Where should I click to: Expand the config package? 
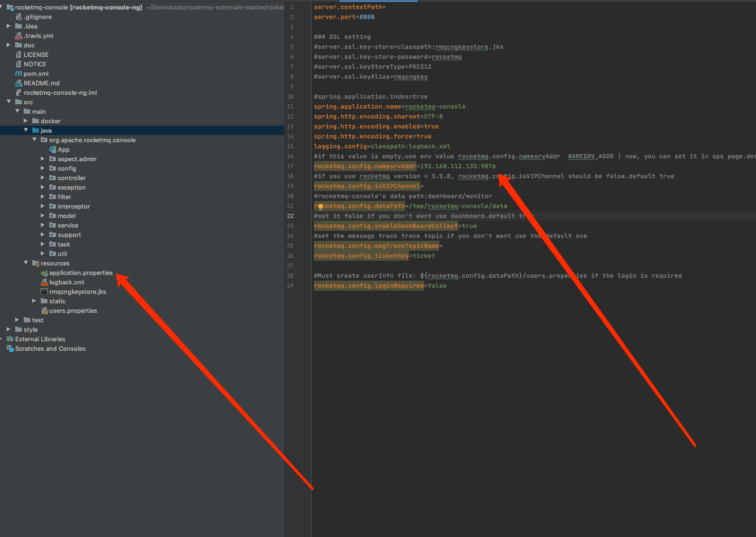pos(43,168)
